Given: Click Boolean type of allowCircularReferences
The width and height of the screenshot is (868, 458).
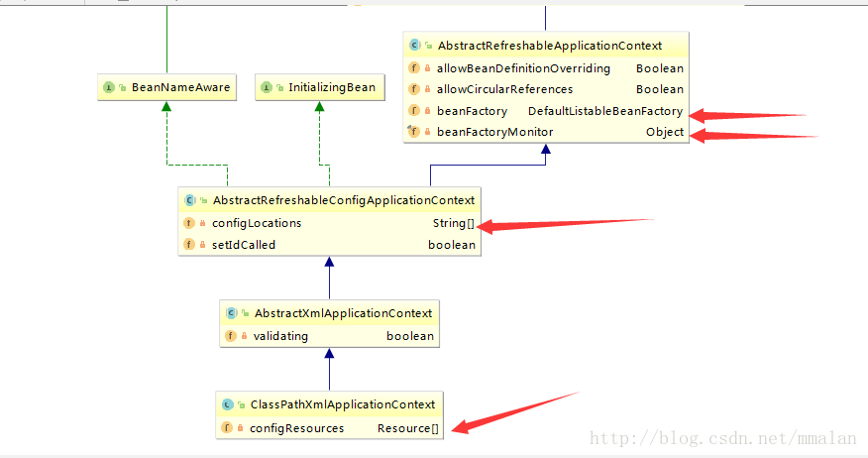Looking at the screenshot, I should pos(659,89).
